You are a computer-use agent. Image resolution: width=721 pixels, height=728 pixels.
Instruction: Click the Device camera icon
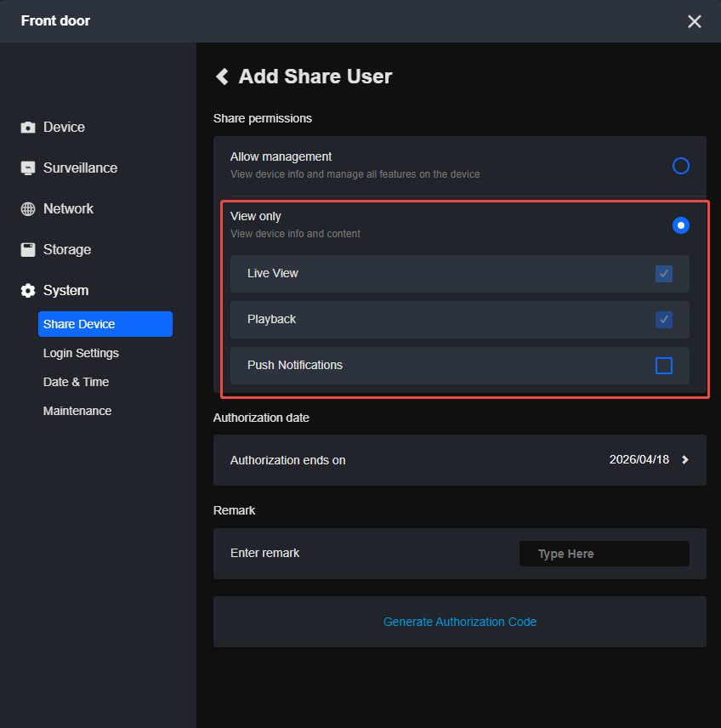point(28,128)
